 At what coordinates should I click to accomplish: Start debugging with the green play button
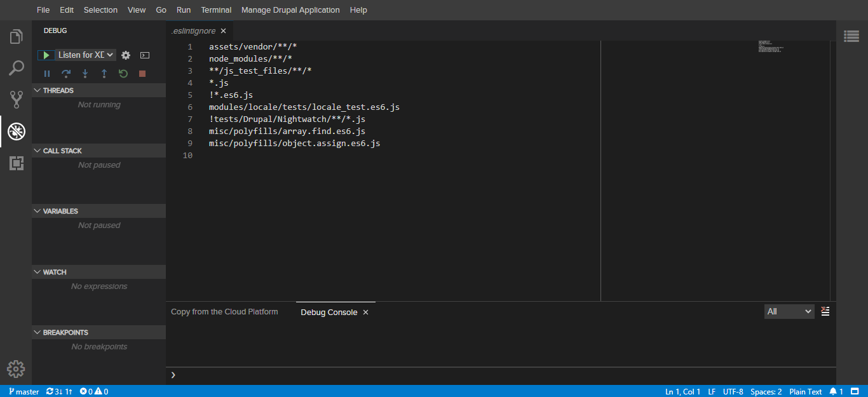pos(45,55)
